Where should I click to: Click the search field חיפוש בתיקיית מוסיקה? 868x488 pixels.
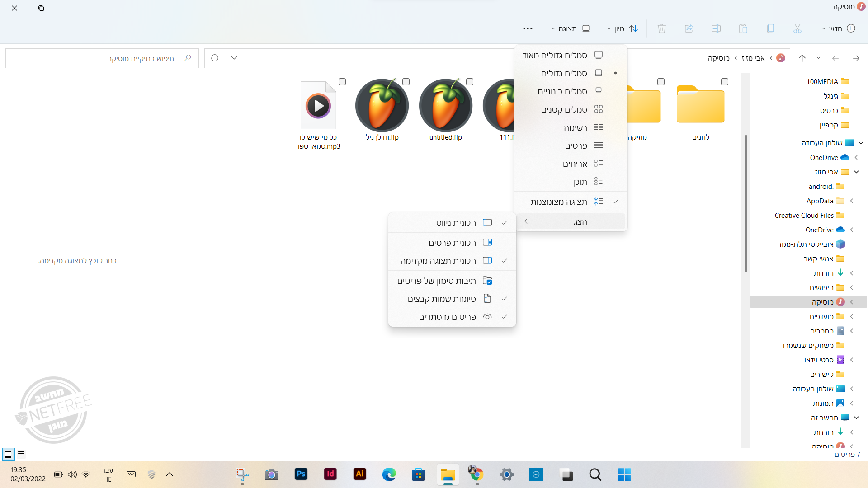pos(102,58)
